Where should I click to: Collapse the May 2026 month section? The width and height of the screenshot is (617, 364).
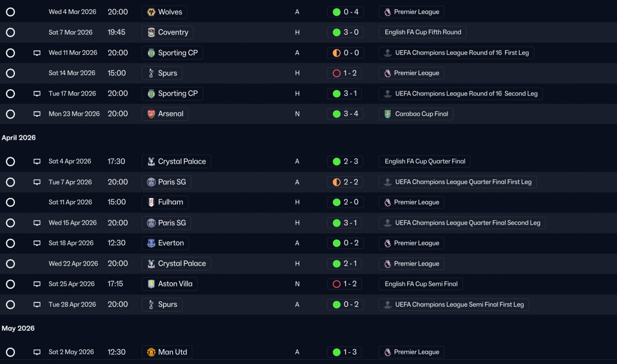click(x=18, y=329)
